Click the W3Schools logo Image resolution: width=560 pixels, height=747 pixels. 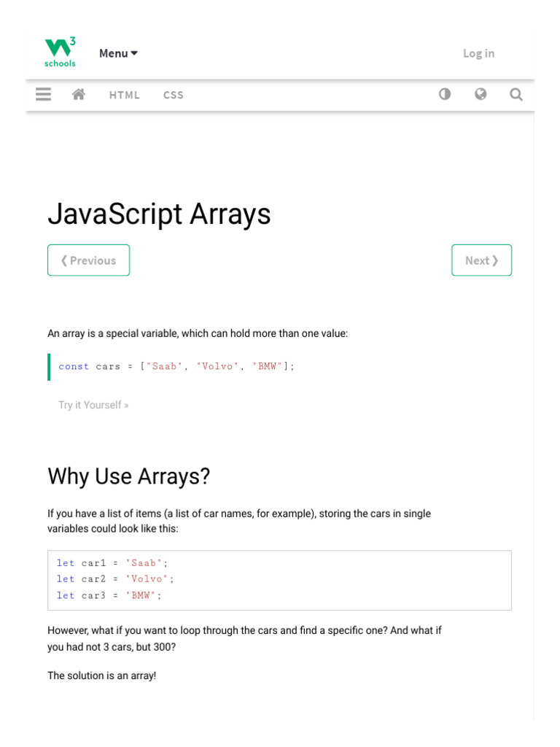[60, 53]
